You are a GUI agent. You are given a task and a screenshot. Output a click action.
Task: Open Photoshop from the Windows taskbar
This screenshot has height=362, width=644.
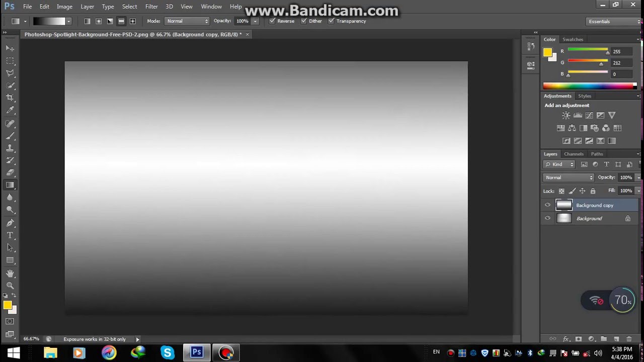click(196, 352)
